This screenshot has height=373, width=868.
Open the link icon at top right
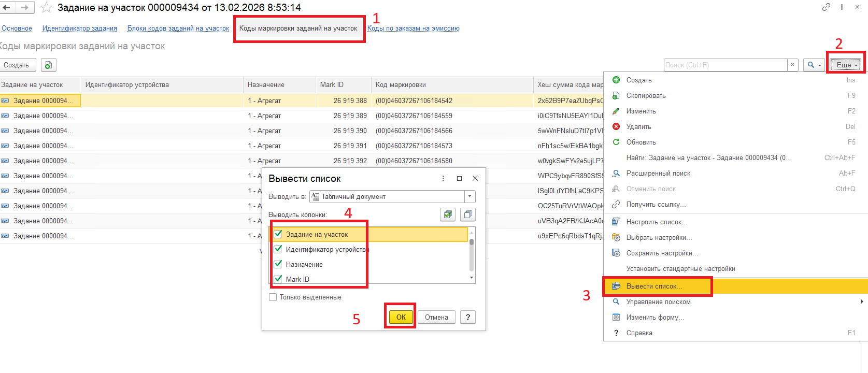click(x=826, y=7)
